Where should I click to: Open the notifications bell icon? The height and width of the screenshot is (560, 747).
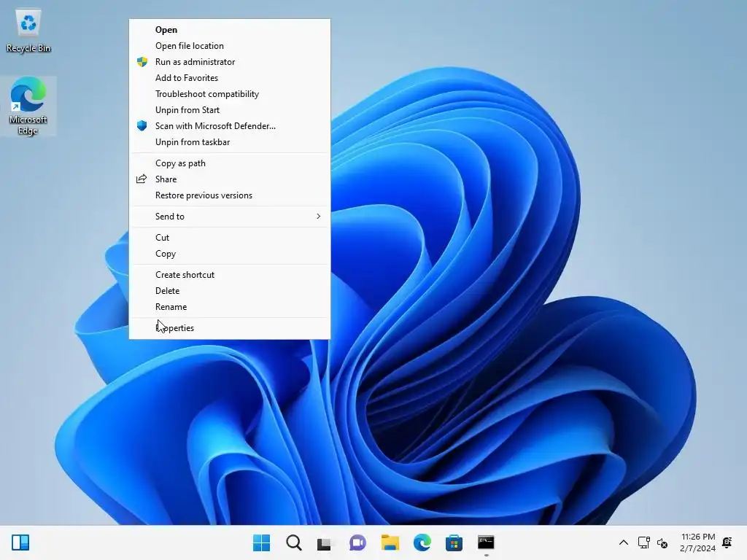[x=727, y=542]
